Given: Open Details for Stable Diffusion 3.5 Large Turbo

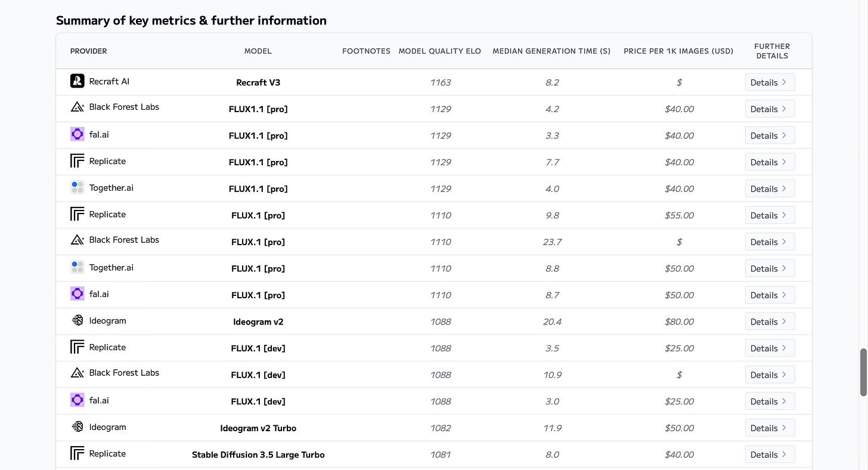Looking at the screenshot, I should 770,454.
